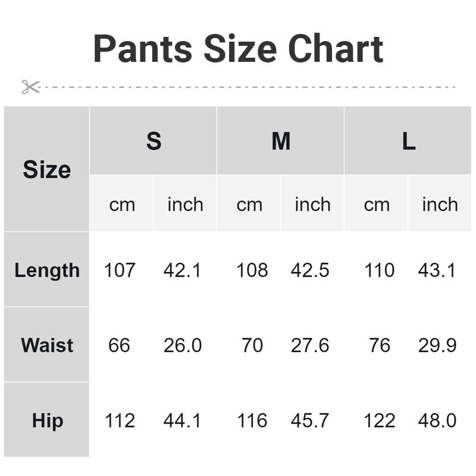This screenshot has width=476, height=476.
Task: Click the 29.9 inch waist value
Action: [437, 345]
